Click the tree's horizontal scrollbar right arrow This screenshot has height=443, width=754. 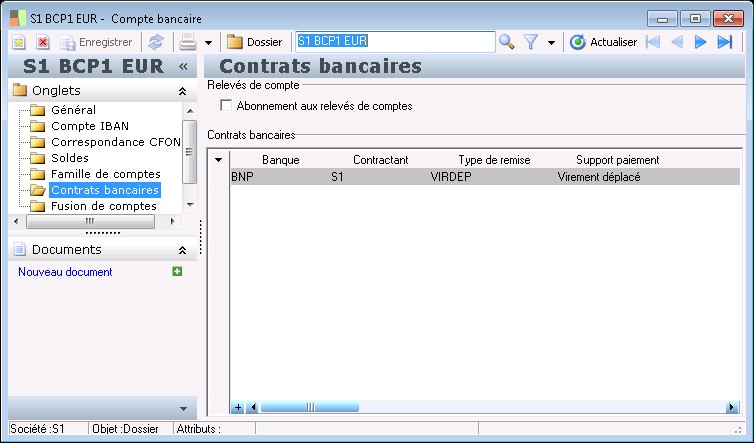[172, 221]
